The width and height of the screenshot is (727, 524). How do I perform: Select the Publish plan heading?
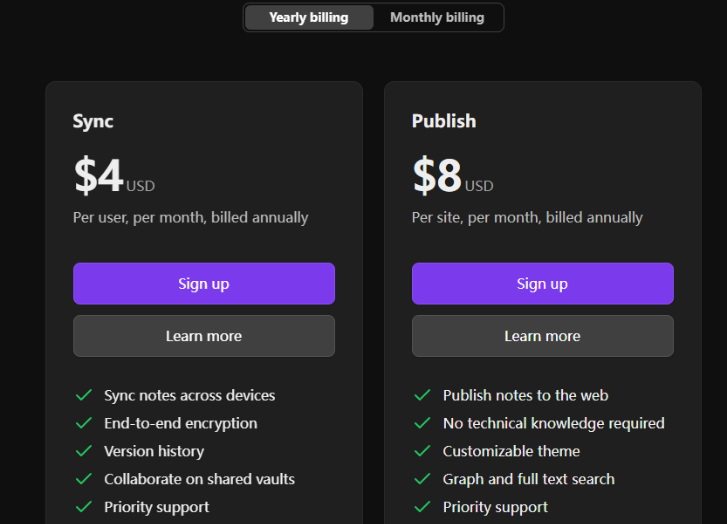pos(444,121)
